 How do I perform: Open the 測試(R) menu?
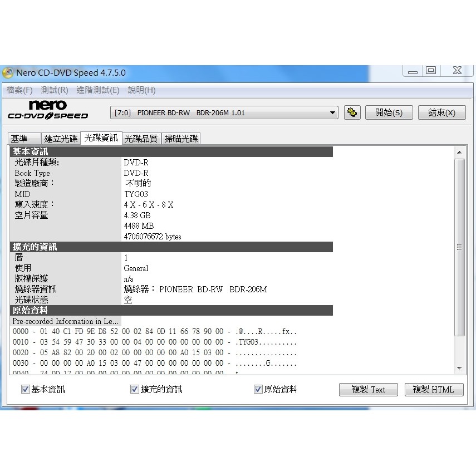tap(55, 90)
